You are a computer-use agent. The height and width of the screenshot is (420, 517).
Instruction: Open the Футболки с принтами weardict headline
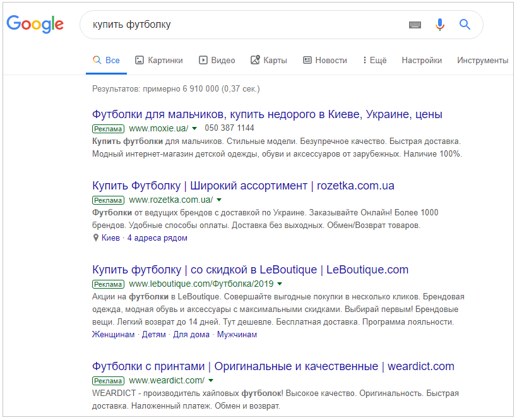pos(273,366)
